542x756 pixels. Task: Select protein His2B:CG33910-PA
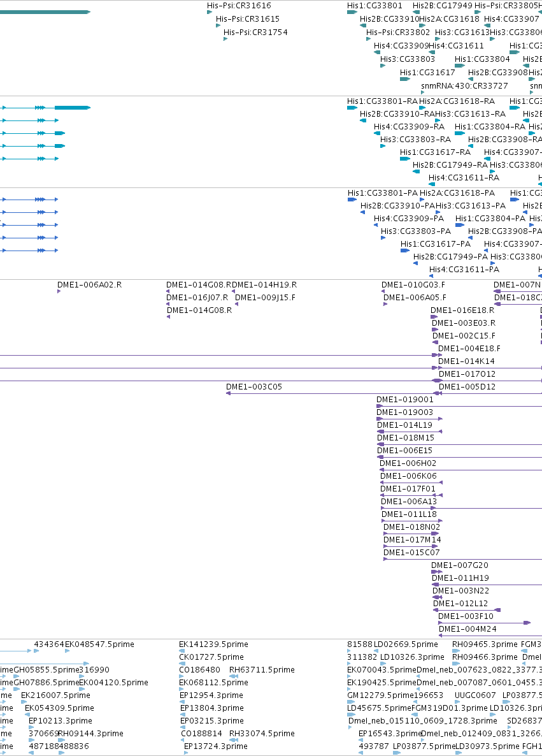click(397, 206)
